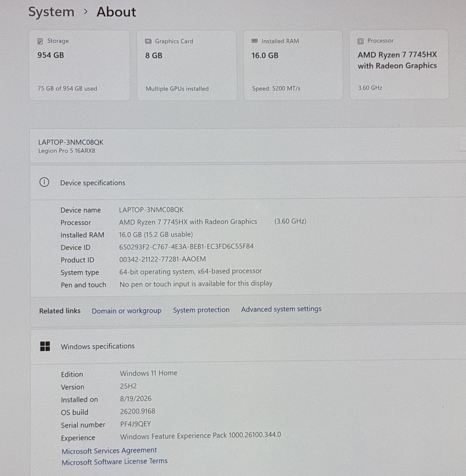Collapse the Windows specifications section header
466x476 pixels.
tap(248, 346)
